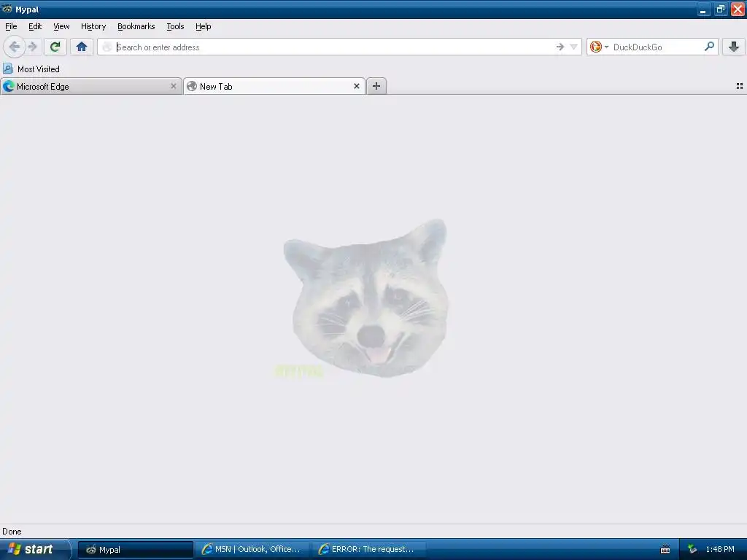Click the Windows Start button
Screen dimensions: 747x560
(34, 549)
